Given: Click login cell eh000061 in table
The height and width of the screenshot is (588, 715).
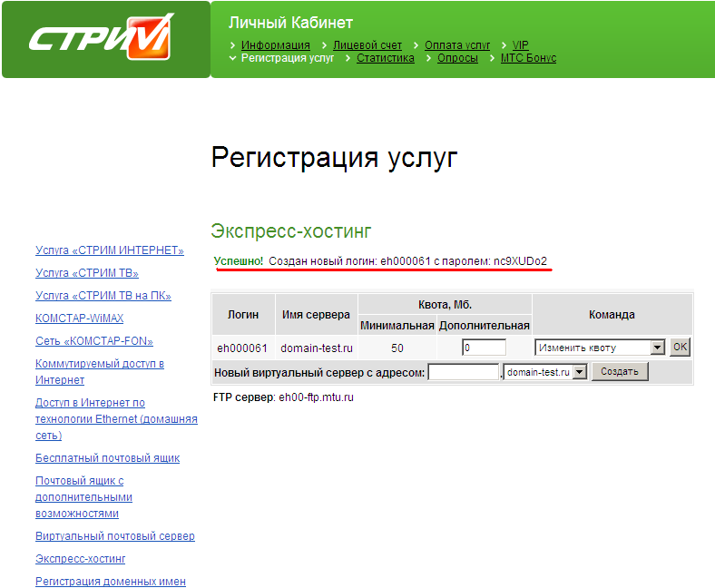Looking at the screenshot, I should click(x=242, y=348).
